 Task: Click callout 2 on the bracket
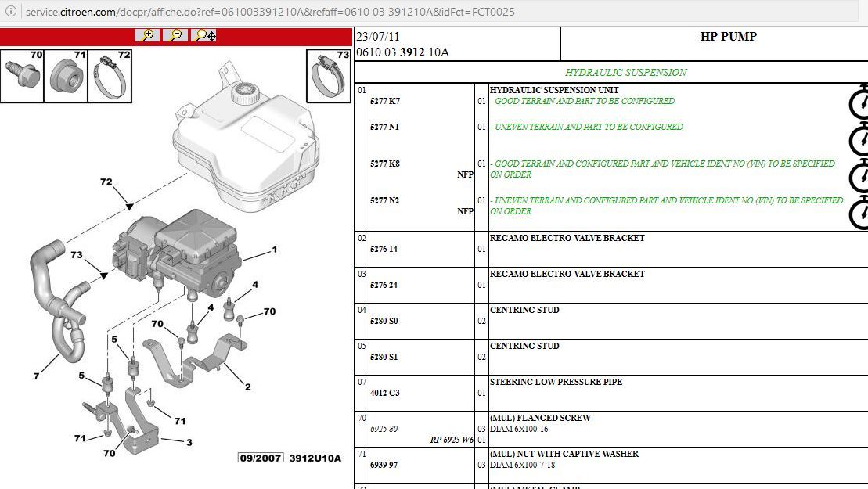[x=247, y=387]
